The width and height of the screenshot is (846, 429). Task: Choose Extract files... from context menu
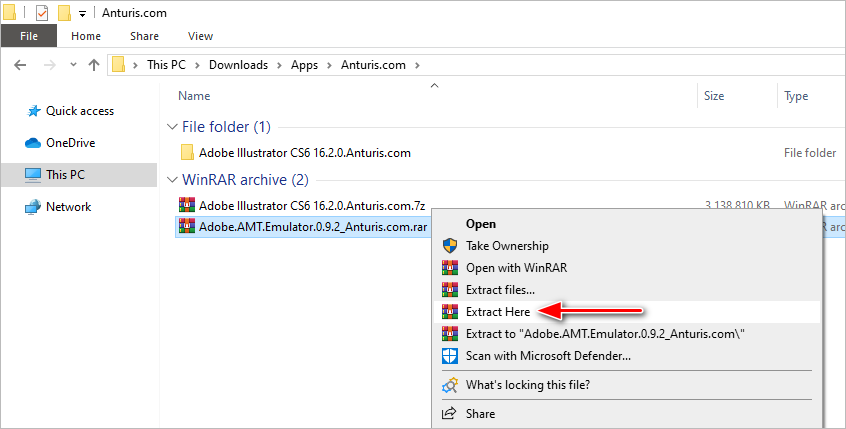(500, 290)
